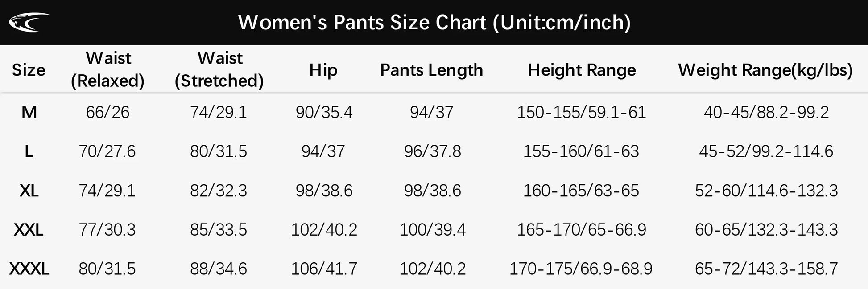868x289 pixels.
Task: Select the 96/37.8 pants length value
Action: (432, 151)
